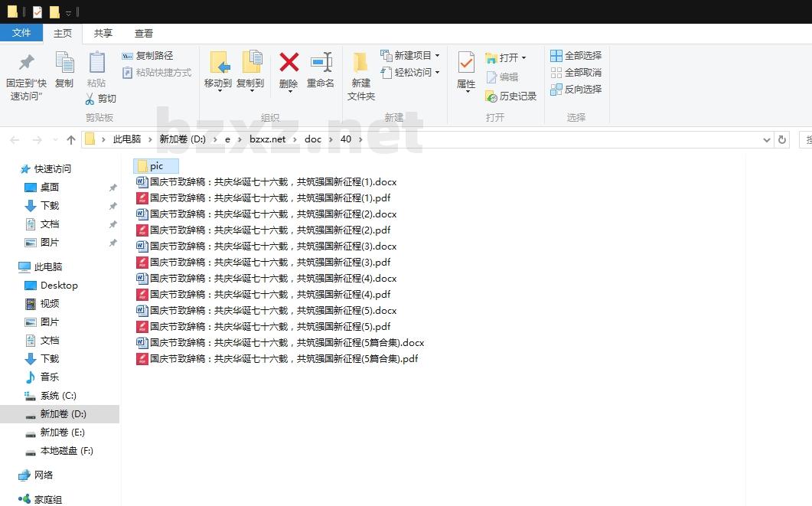The image size is (812, 506).
Task: Open the Move To dropdown
Action: point(218,83)
